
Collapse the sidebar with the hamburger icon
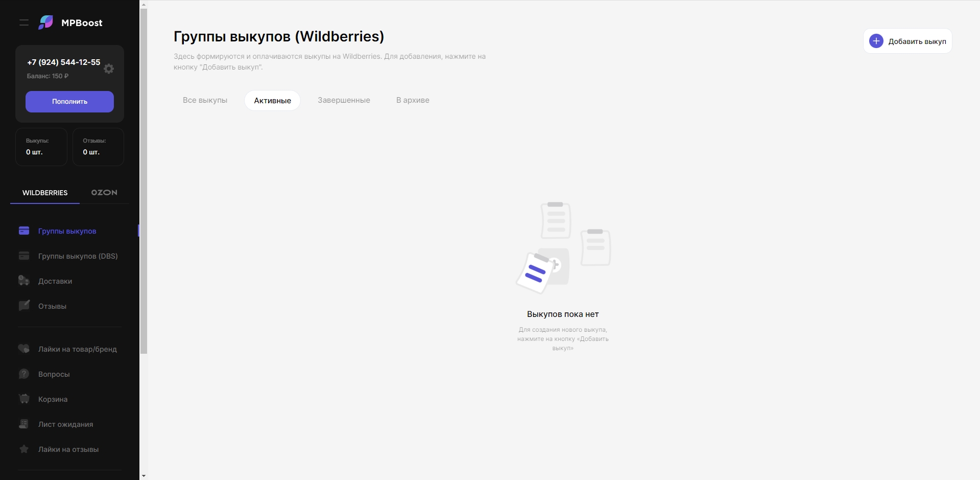24,22
